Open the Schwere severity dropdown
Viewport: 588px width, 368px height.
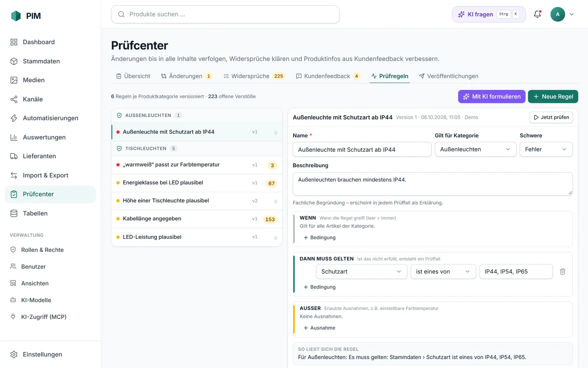[x=546, y=149]
